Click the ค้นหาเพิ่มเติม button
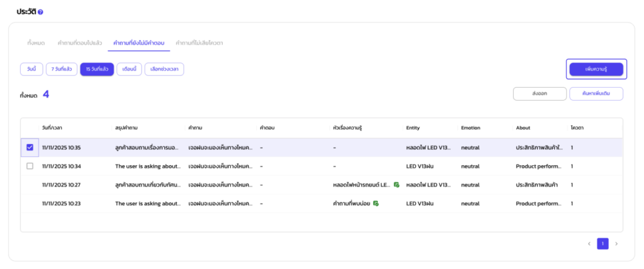 point(596,94)
